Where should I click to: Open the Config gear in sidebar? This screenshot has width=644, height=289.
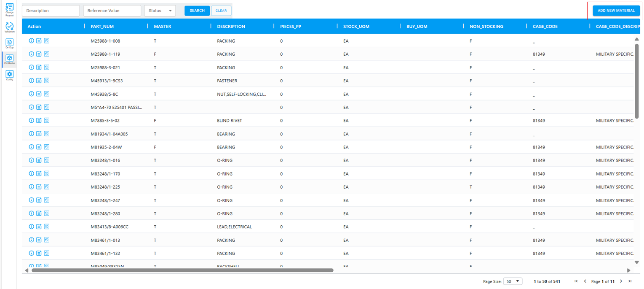coord(9,75)
